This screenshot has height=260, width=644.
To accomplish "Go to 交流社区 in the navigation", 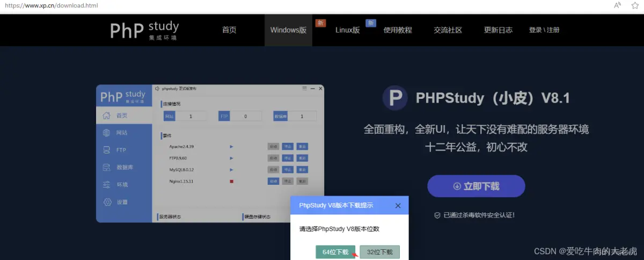I will click(448, 30).
